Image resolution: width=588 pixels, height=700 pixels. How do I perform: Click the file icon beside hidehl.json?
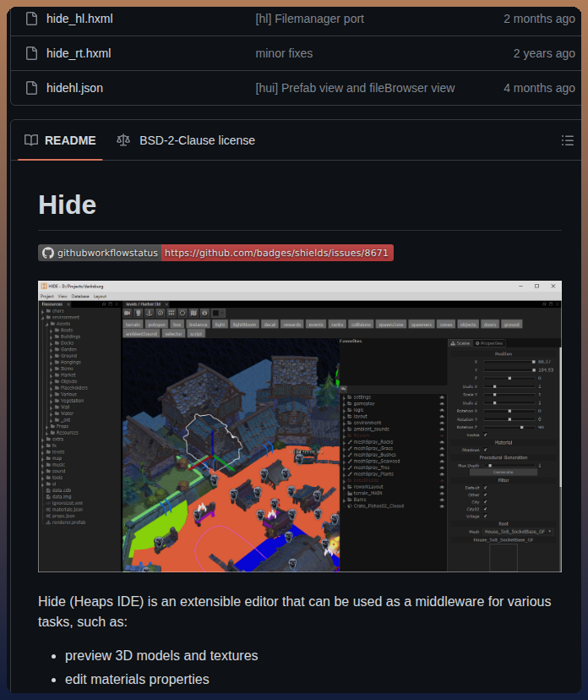click(x=31, y=88)
